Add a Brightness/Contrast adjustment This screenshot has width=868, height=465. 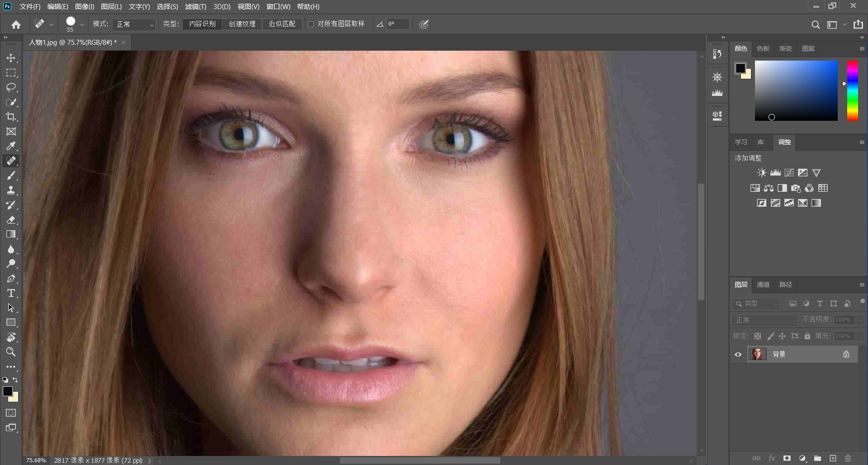tap(762, 173)
